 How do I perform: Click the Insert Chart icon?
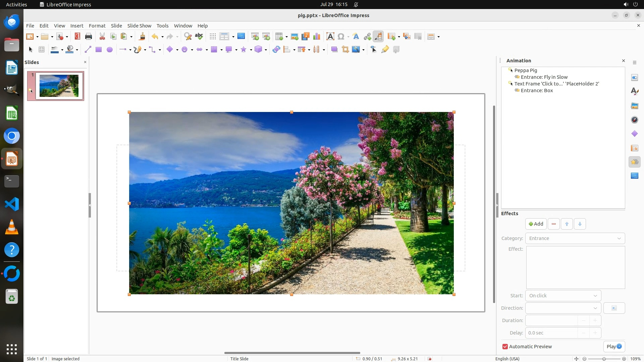coord(316,37)
